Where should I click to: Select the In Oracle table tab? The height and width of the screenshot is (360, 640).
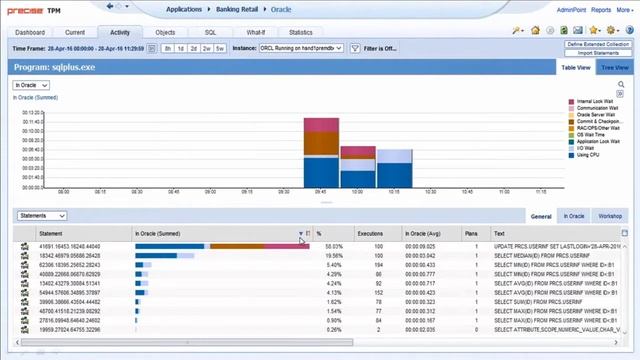click(x=573, y=216)
